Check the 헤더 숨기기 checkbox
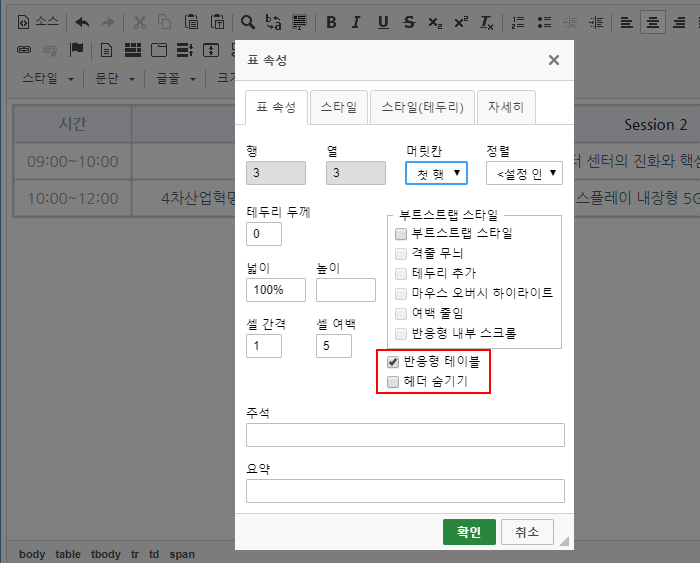This screenshot has height=563, width=700. point(393,382)
